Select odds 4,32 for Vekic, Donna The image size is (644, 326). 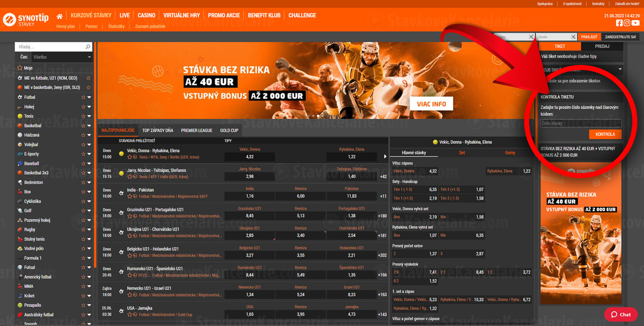pos(250,157)
